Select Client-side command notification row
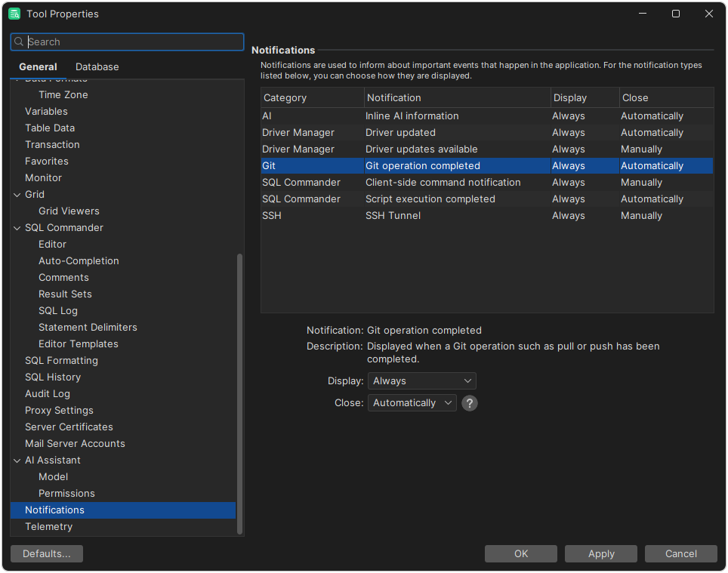This screenshot has height=573, width=728. click(487, 183)
